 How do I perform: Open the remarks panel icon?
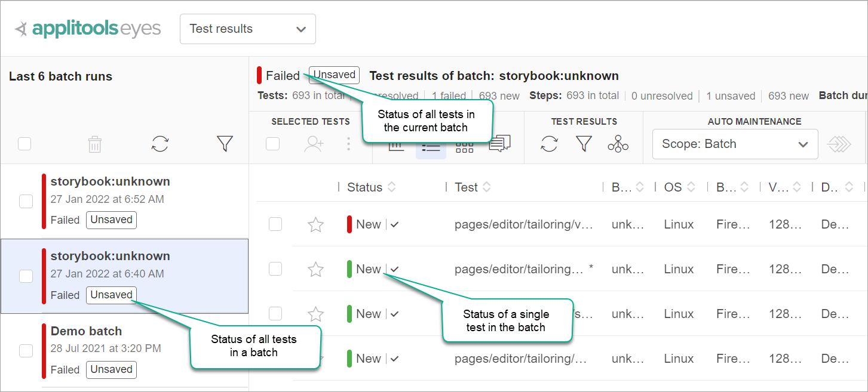pyautogui.click(x=501, y=143)
